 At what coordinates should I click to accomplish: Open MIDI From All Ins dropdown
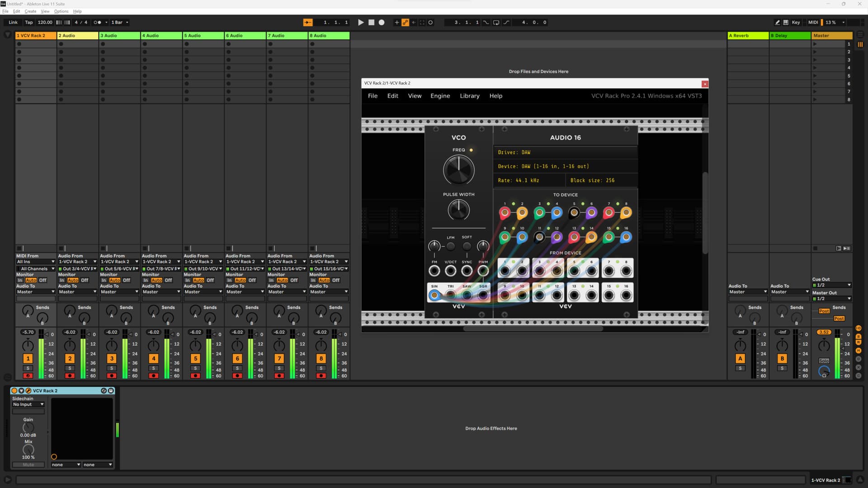pyautogui.click(x=36, y=262)
